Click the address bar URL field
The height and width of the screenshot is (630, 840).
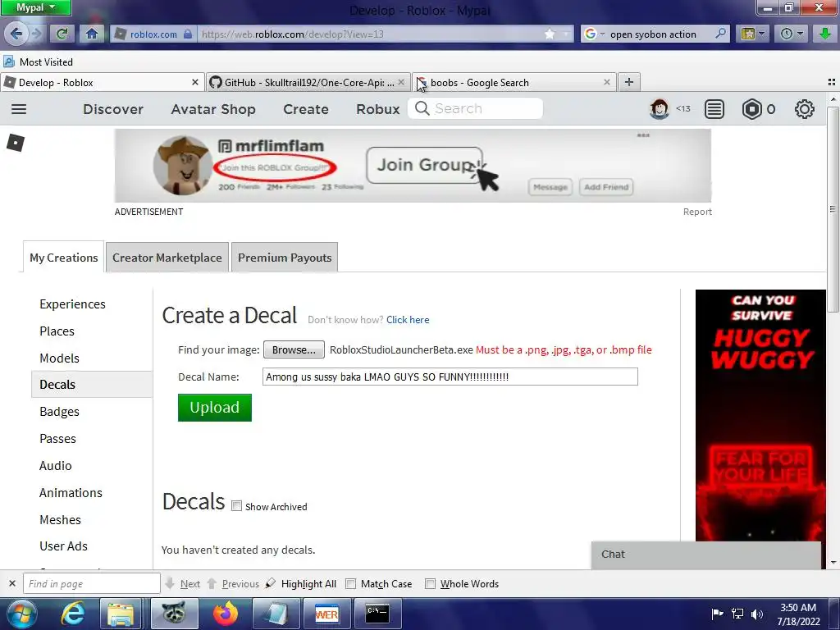point(370,34)
